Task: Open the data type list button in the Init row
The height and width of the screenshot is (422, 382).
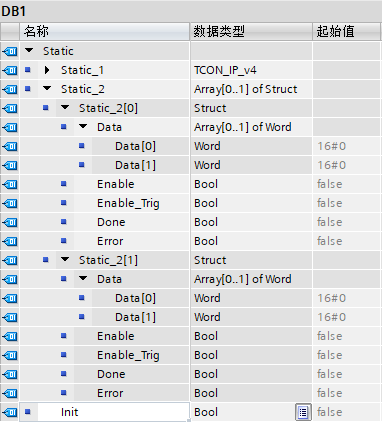Action: 303,412
